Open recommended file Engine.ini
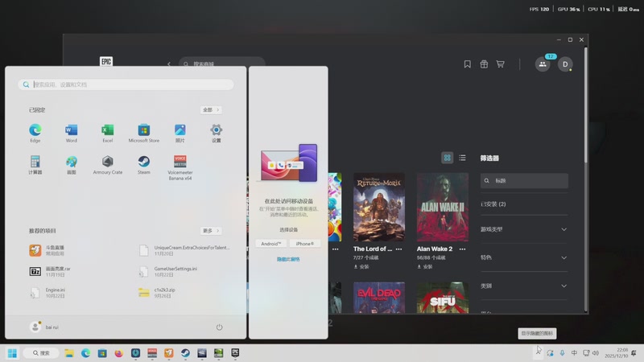The width and height of the screenshot is (644, 362). click(47, 292)
